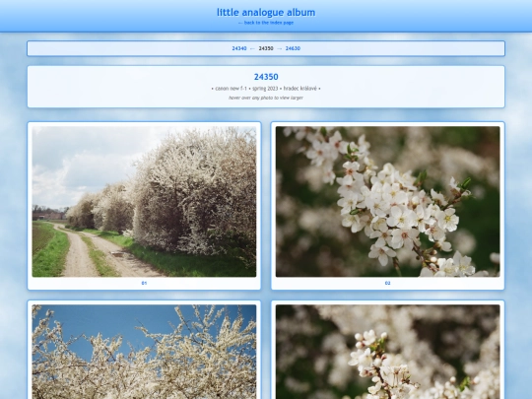Click the hover over any photo hint

point(266,98)
